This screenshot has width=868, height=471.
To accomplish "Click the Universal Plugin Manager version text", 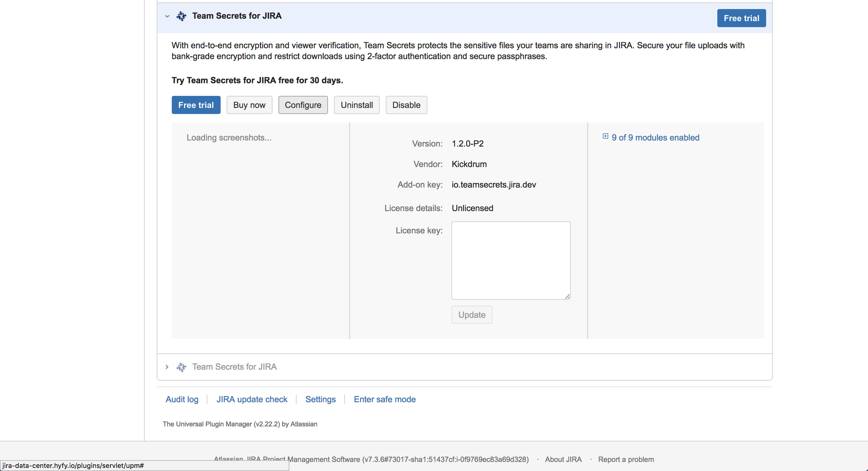I will [240, 424].
